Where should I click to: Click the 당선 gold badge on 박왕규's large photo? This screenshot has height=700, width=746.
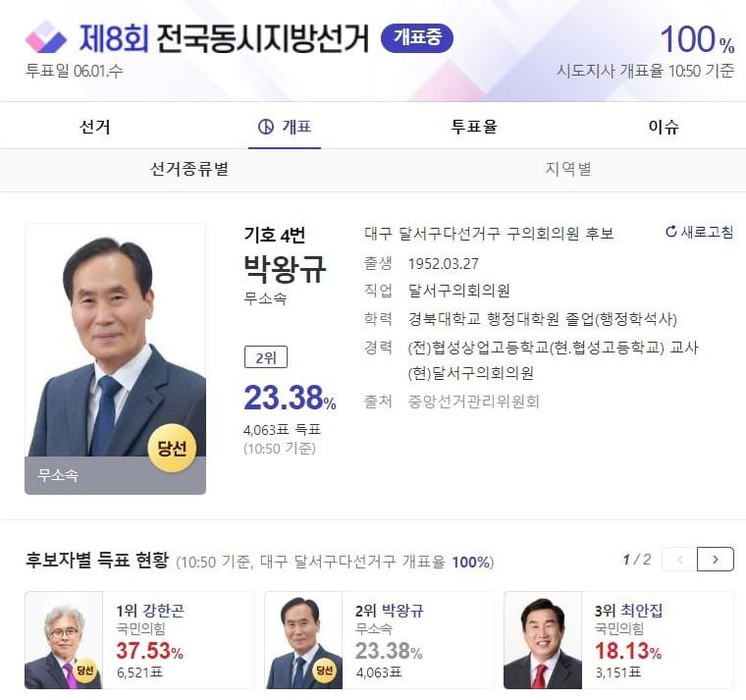[x=172, y=449]
